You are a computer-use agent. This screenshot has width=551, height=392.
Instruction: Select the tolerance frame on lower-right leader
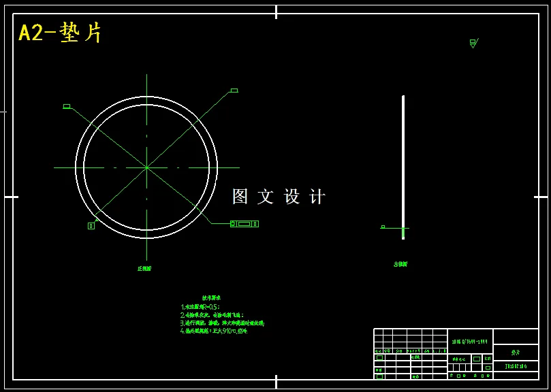tap(245, 224)
